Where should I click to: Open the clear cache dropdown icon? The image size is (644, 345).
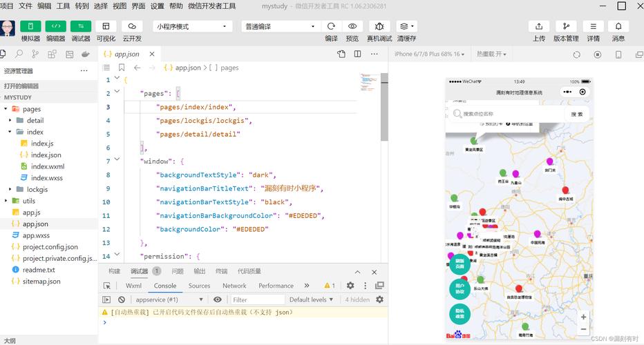coord(406,26)
